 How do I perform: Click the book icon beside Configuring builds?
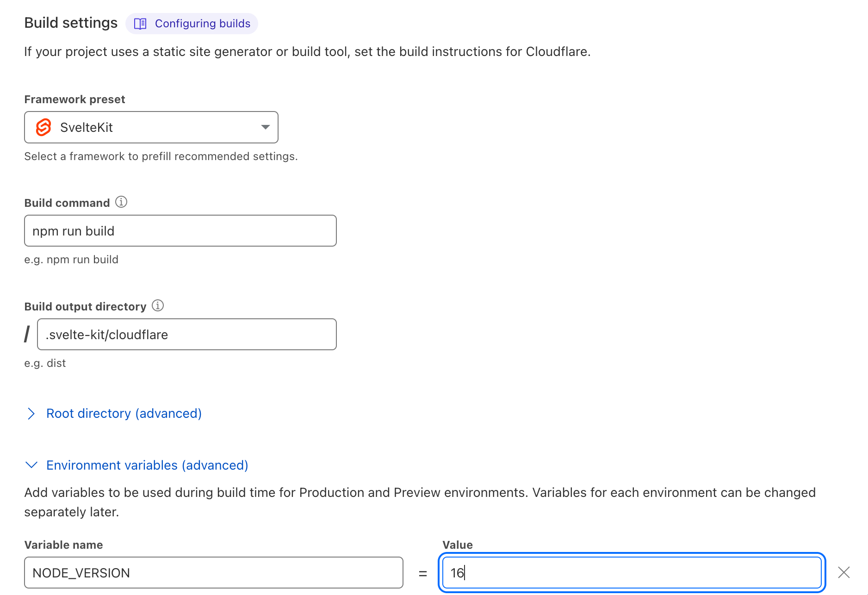pyautogui.click(x=140, y=23)
